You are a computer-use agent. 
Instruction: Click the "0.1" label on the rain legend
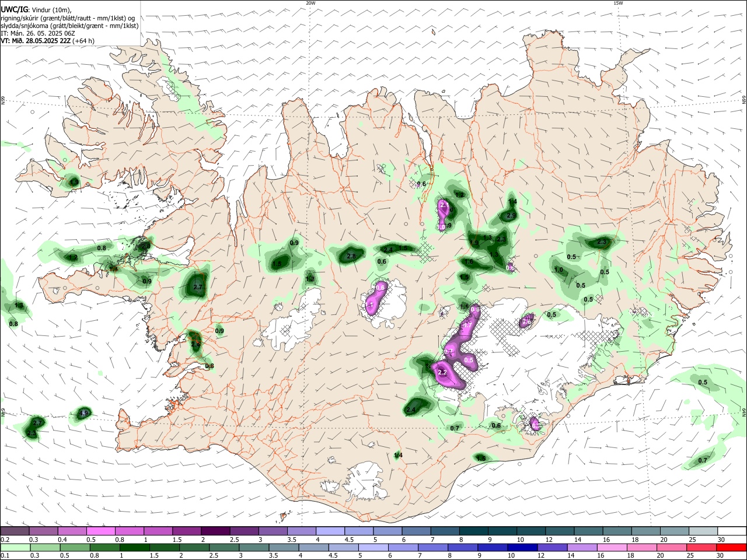pos(4,556)
